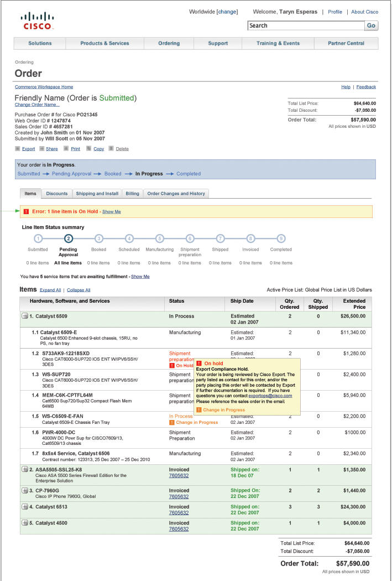Switch to Shipping and Install tab
This screenshot has height=581, width=392.
point(97,194)
